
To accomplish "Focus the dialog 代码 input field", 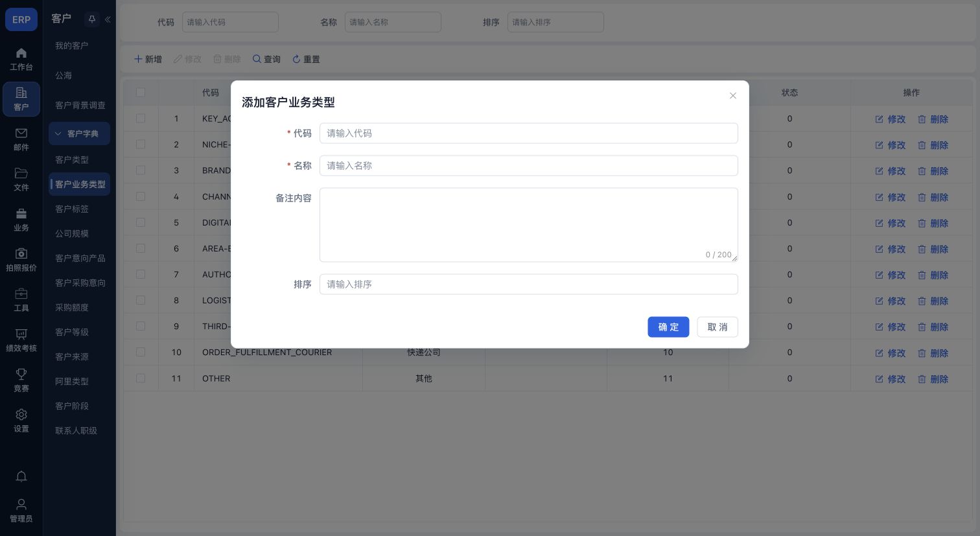I will coord(529,134).
